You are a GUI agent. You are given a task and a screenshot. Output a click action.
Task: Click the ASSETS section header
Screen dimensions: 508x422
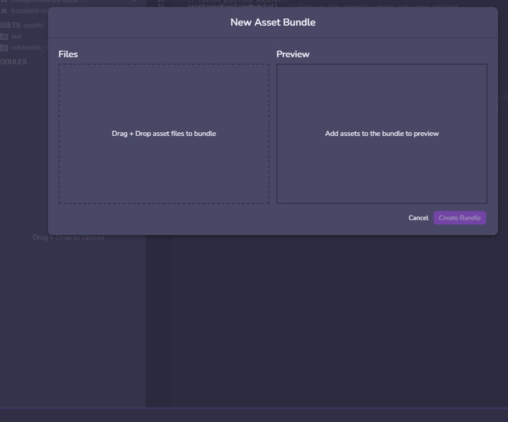coord(10,25)
